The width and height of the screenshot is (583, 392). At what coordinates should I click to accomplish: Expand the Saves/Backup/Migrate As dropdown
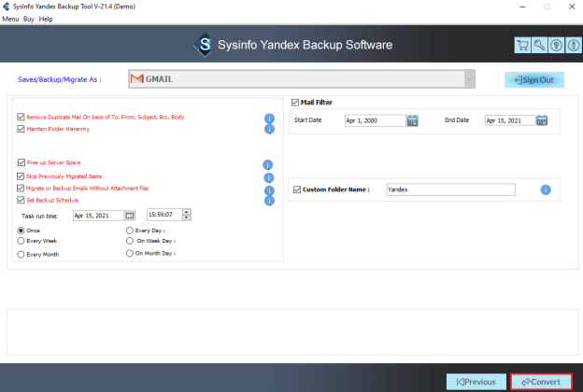[469, 79]
